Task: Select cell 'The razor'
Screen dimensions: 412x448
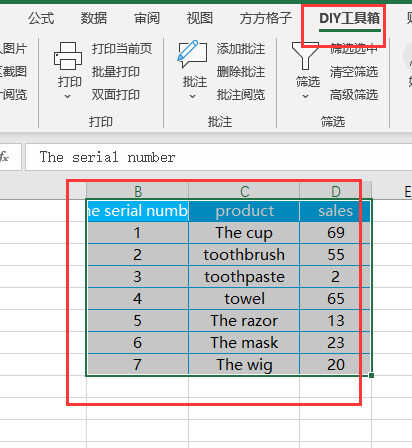Action: (x=244, y=321)
